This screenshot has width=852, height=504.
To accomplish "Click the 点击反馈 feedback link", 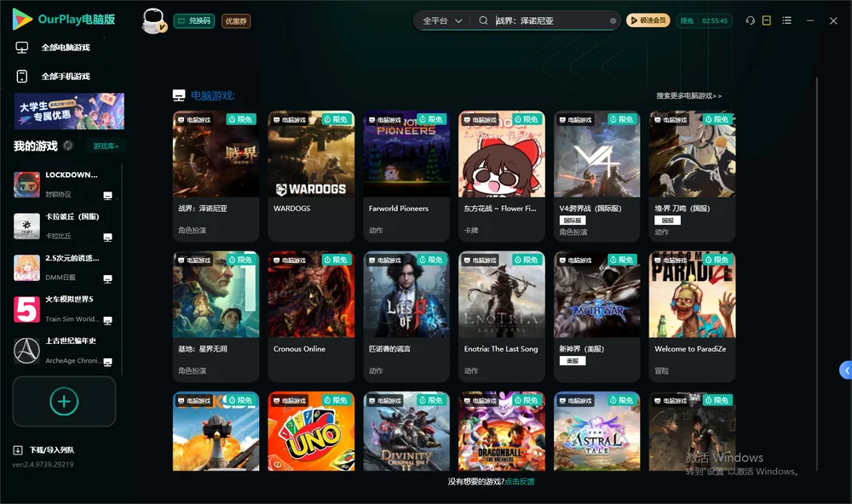I will [520, 481].
